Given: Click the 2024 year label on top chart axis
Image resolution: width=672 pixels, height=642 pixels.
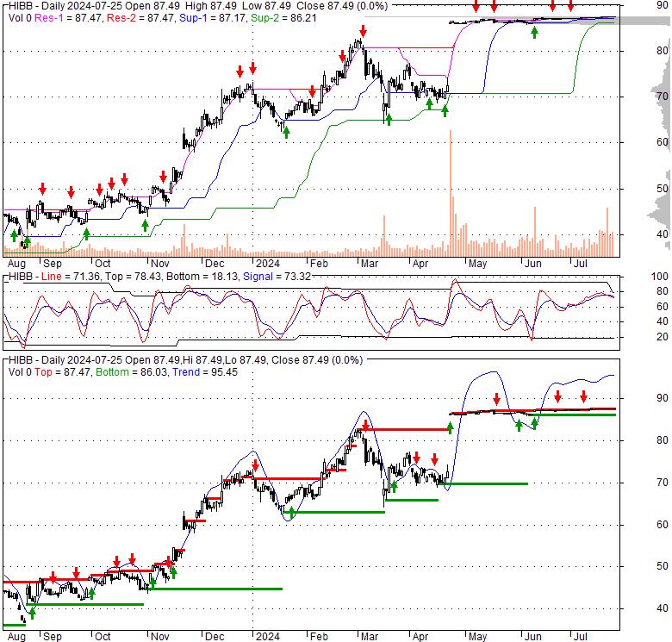Looking at the screenshot, I should (x=268, y=264).
